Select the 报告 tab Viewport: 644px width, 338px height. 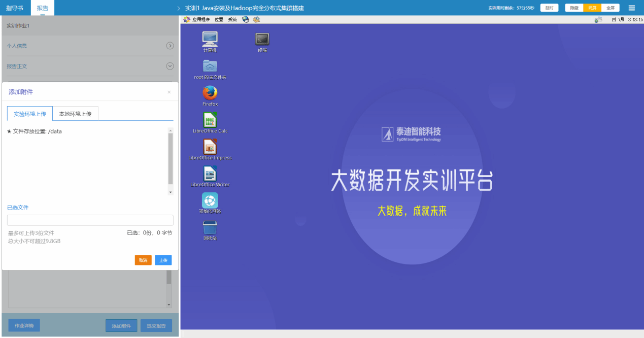point(43,8)
